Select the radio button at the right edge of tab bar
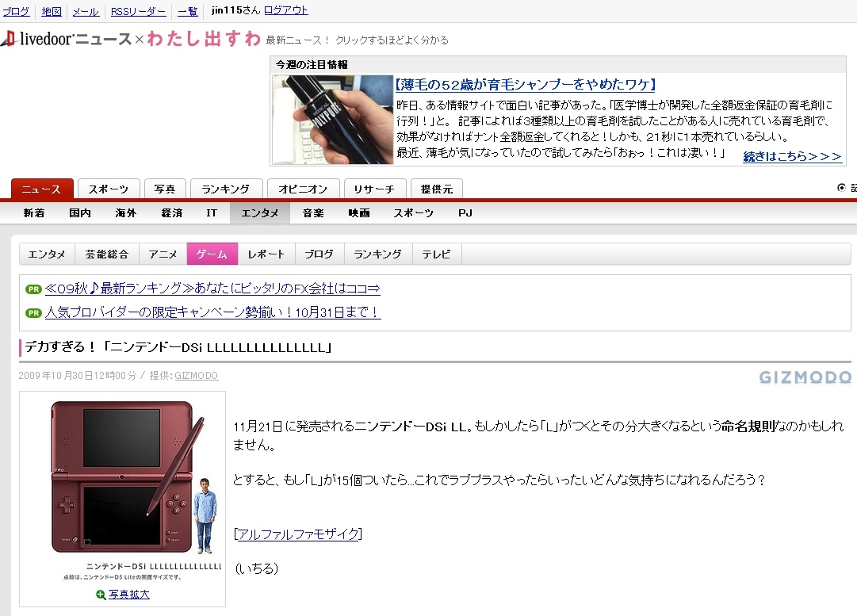Image resolution: width=857 pixels, height=616 pixels. [841, 187]
